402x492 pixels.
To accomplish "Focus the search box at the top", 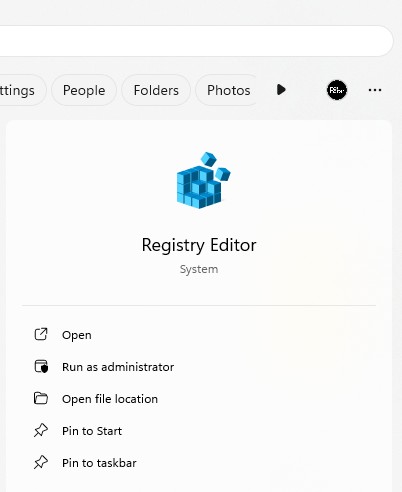I will (197, 41).
